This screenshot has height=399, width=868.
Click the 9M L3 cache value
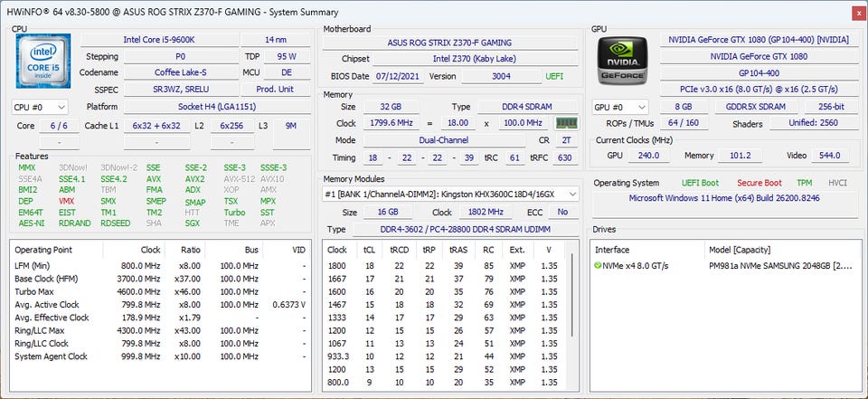click(x=291, y=126)
